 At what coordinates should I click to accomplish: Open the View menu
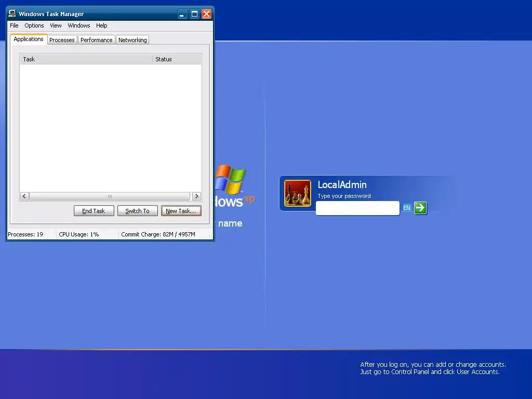[x=56, y=25]
